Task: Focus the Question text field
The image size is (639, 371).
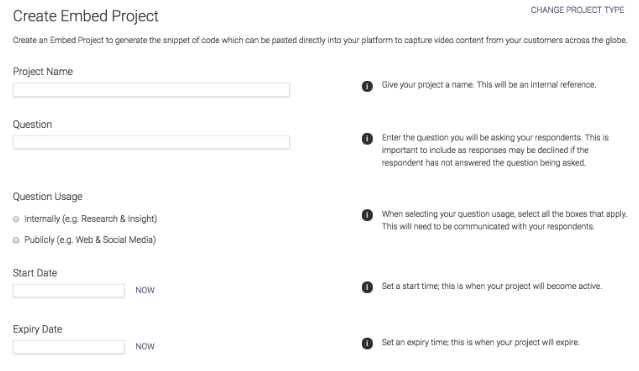Action: pyautogui.click(x=151, y=142)
